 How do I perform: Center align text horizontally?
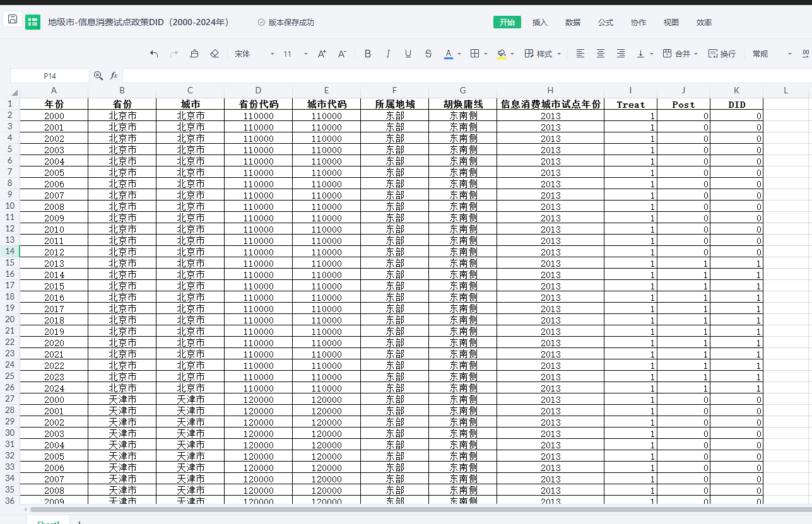(601, 54)
